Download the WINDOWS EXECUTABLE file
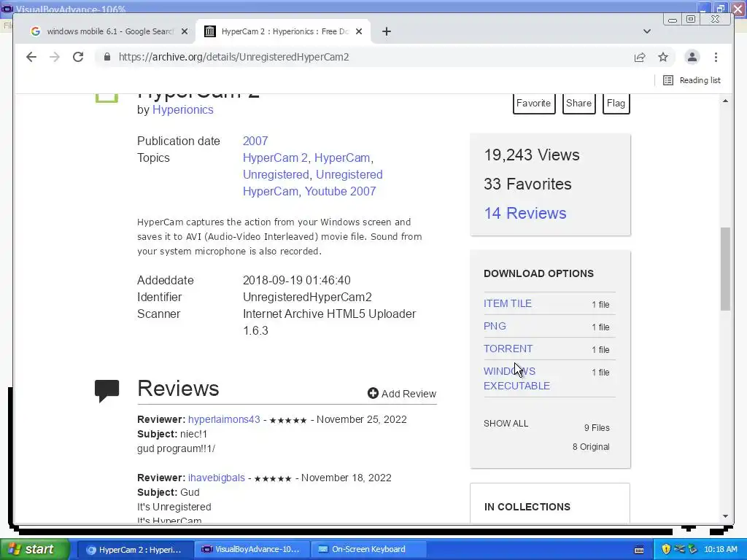747x560 pixels. coord(516,378)
